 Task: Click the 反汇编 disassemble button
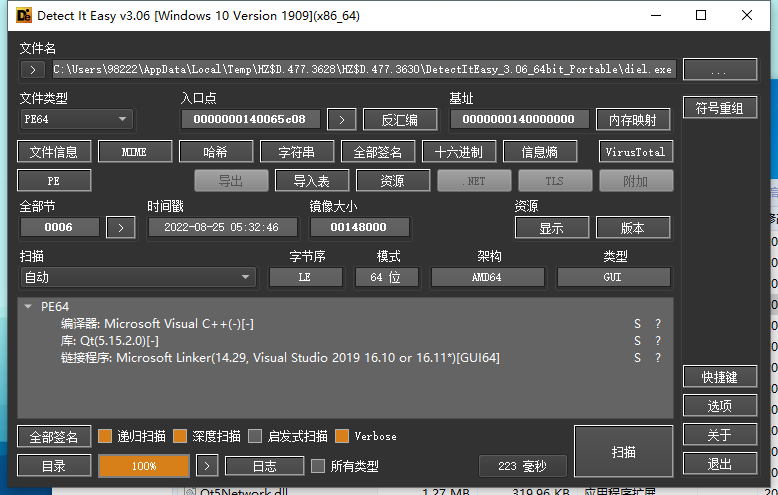coord(400,120)
